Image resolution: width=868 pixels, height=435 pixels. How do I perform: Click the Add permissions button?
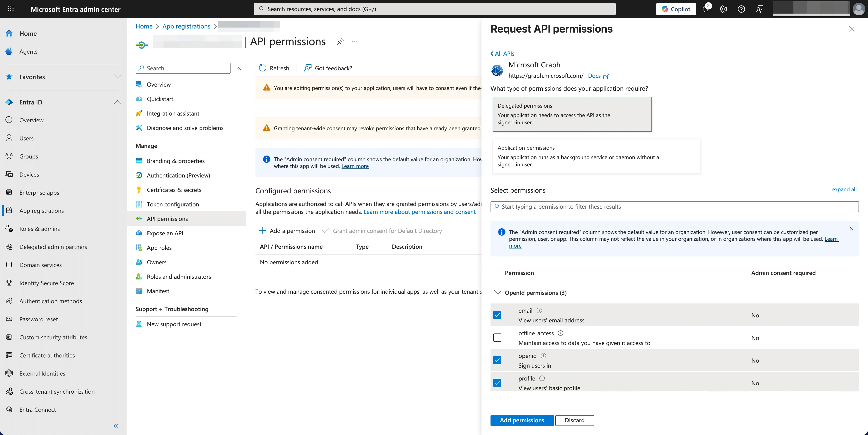click(522, 420)
